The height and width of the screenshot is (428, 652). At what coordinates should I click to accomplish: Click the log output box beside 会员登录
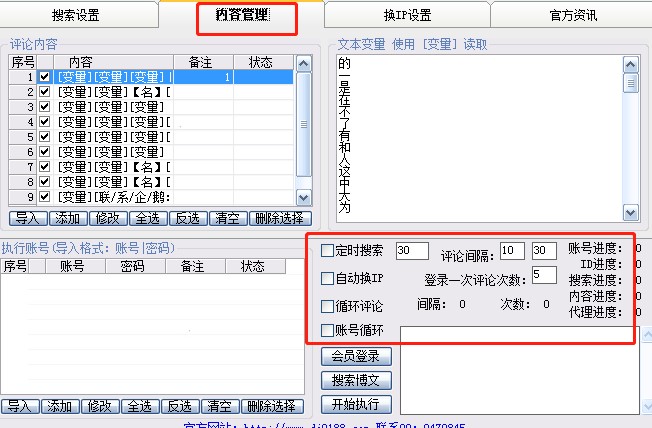tap(519, 370)
